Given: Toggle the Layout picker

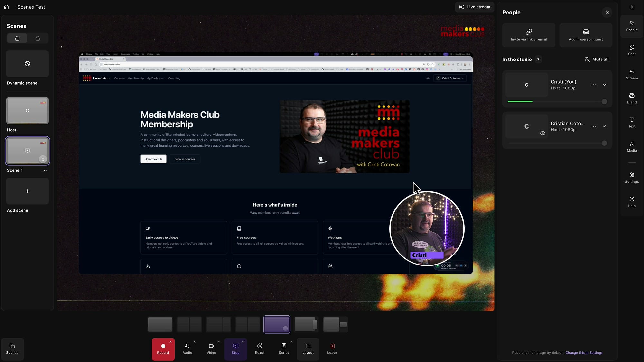Looking at the screenshot, I should 308,349.
